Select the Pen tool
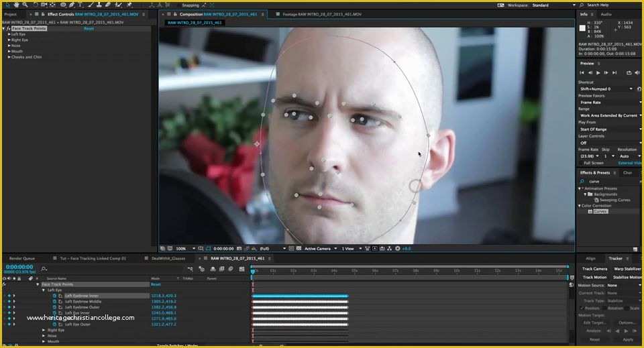Image resolution: width=644 pixels, height=348 pixels. (x=72, y=5)
